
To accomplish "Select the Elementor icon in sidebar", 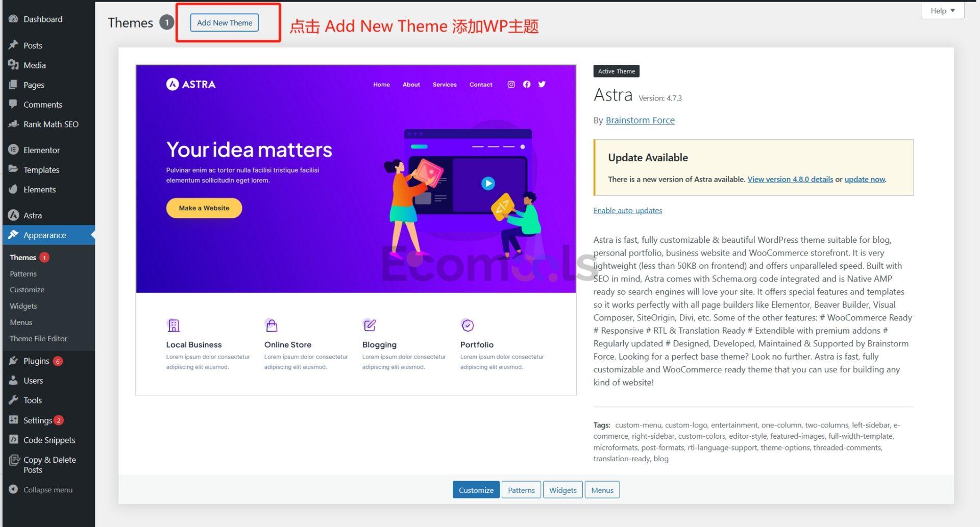I will (13, 150).
